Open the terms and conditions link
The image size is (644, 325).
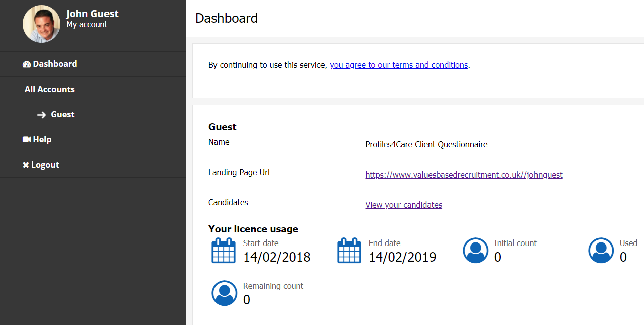(x=399, y=65)
